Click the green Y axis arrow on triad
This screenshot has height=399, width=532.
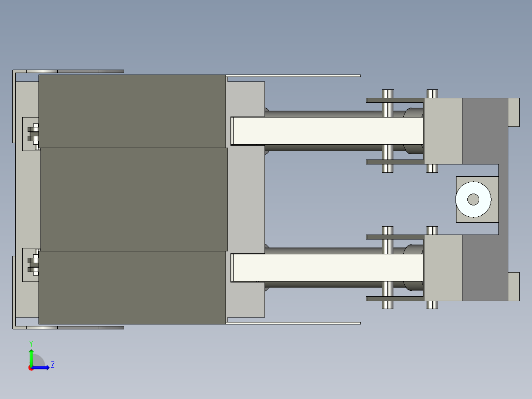[x=31, y=355]
